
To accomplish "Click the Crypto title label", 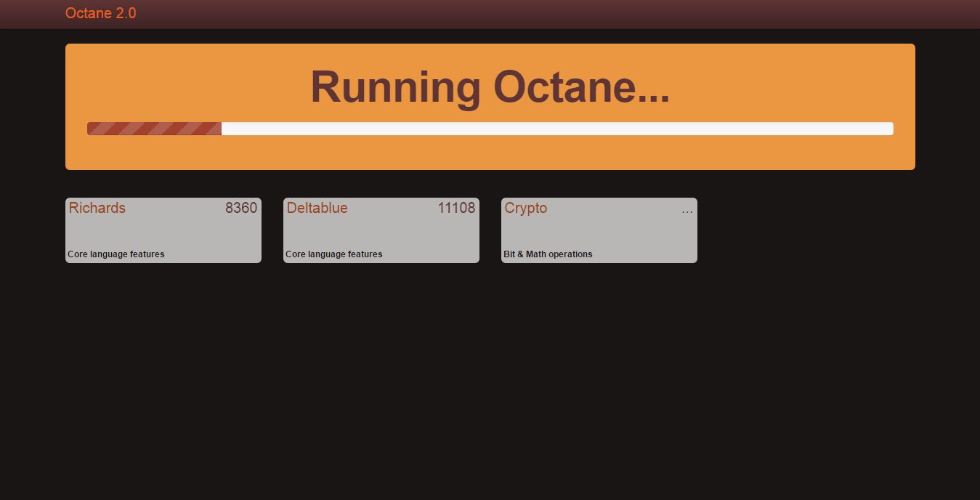I will coord(525,208).
